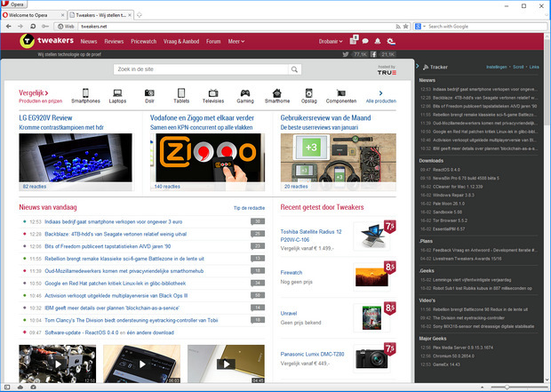Screen dimensions: 551x392
Task: Click the Tracker Scroll link
Action: pos(518,67)
